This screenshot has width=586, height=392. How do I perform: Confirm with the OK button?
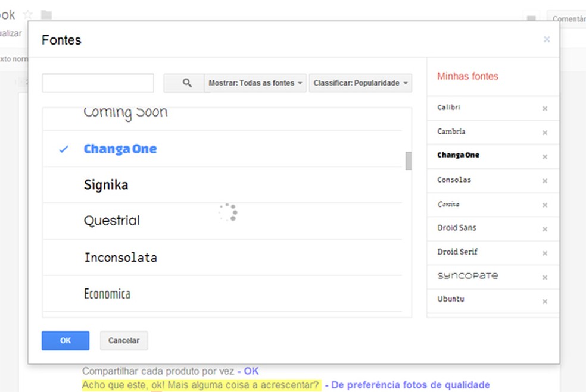pyautogui.click(x=66, y=341)
